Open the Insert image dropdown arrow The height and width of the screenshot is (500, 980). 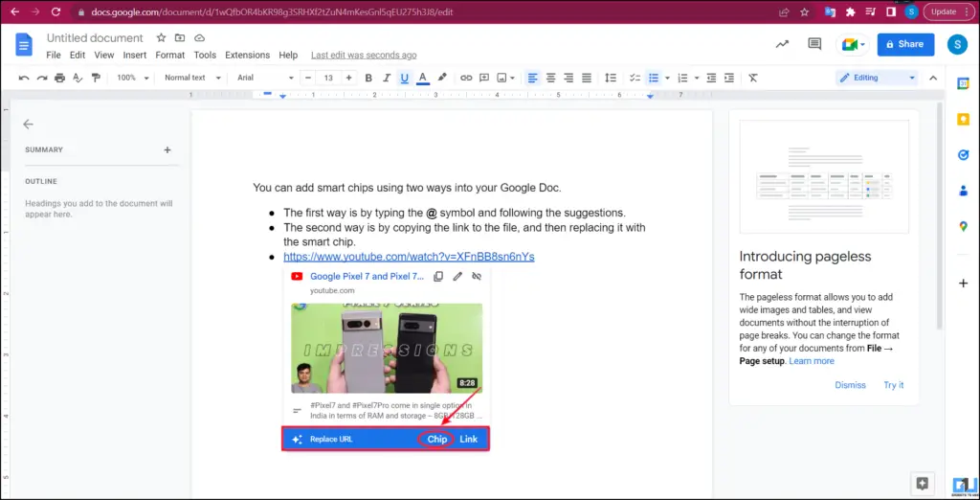pos(513,79)
